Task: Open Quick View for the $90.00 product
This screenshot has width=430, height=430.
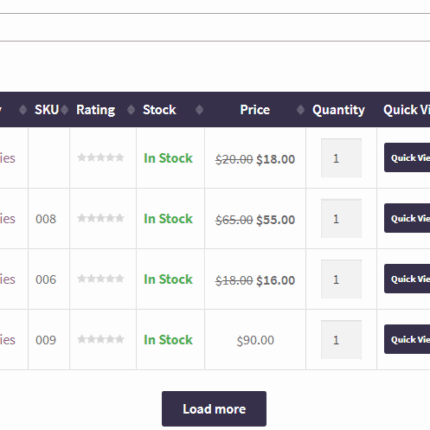Action: pos(407,339)
